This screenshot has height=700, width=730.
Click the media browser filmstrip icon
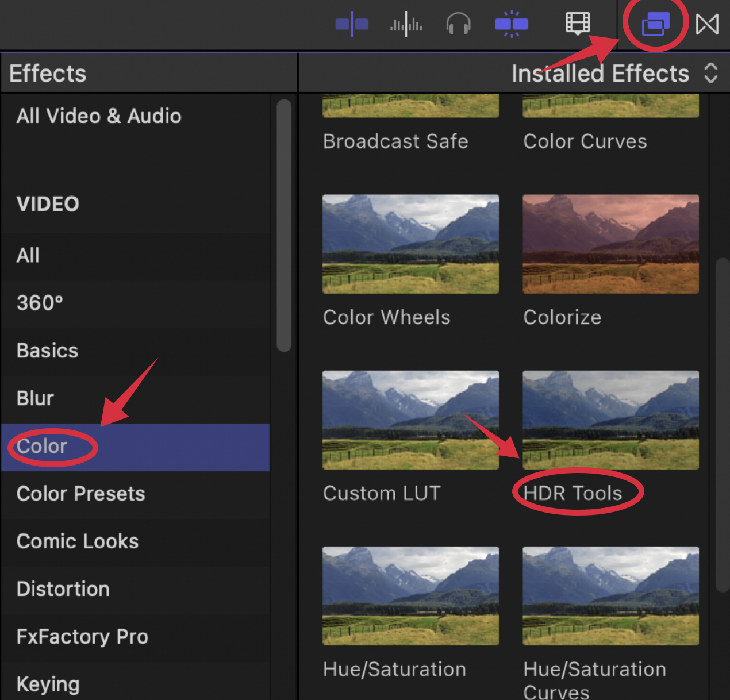[577, 24]
